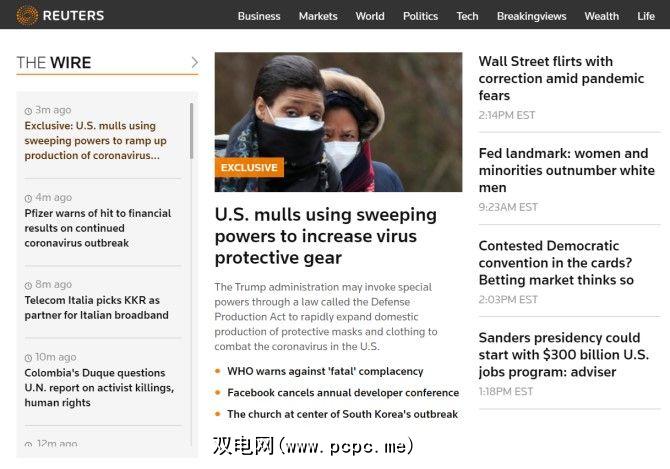Screen dimensions: 670x469
Task: Click the Trump administration summary paragraph
Action: (x=326, y=317)
